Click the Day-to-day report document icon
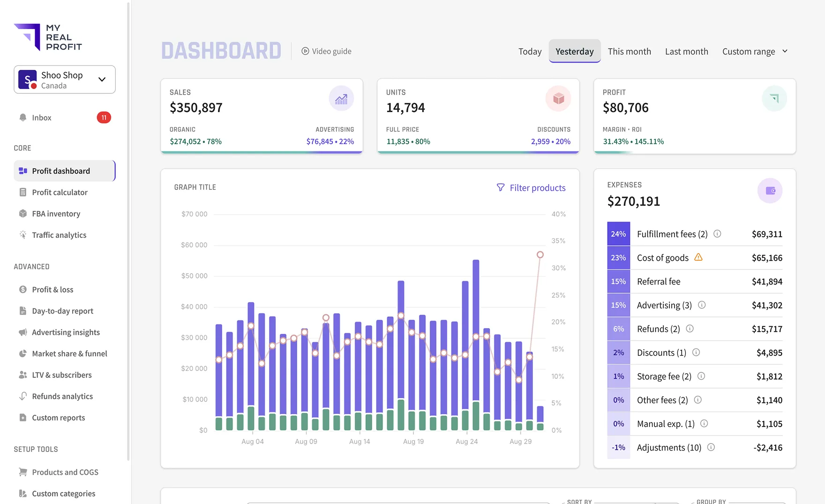Viewport: 825px width, 504px height. pos(22,311)
